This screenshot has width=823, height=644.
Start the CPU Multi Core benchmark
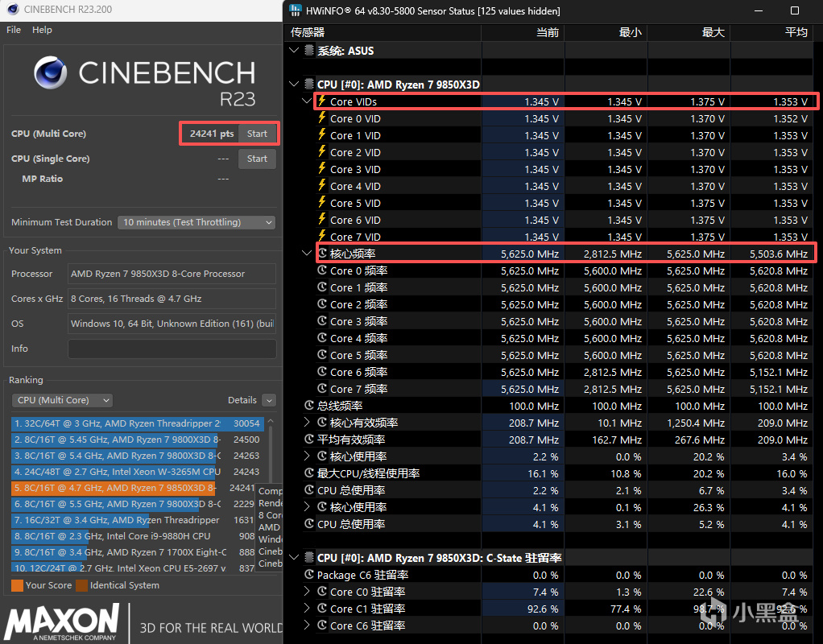tap(257, 134)
